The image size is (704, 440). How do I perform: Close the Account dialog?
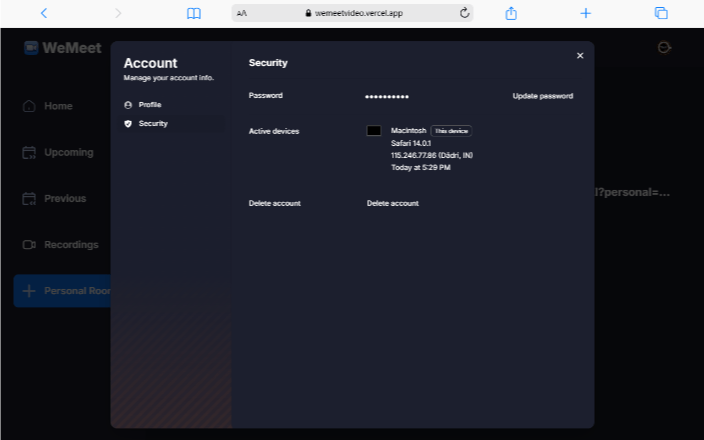(580, 56)
